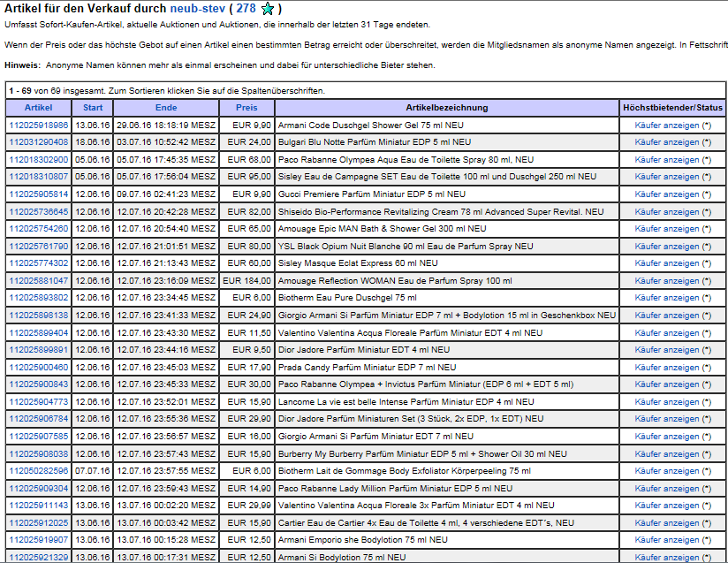The height and width of the screenshot is (563, 728).
Task: Open article 112025899891
Action: pyautogui.click(x=39, y=349)
